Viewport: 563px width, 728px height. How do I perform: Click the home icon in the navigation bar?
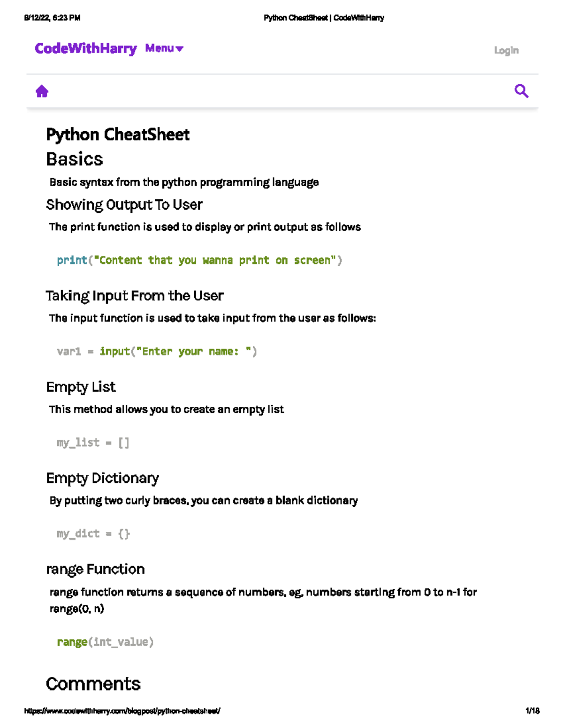[x=43, y=90]
